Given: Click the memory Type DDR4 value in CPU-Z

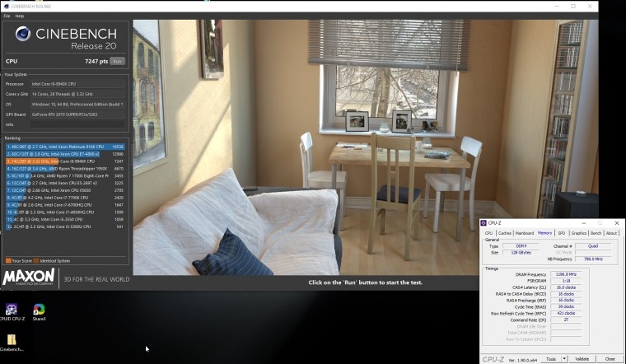Looking at the screenshot, I should 521,246.
